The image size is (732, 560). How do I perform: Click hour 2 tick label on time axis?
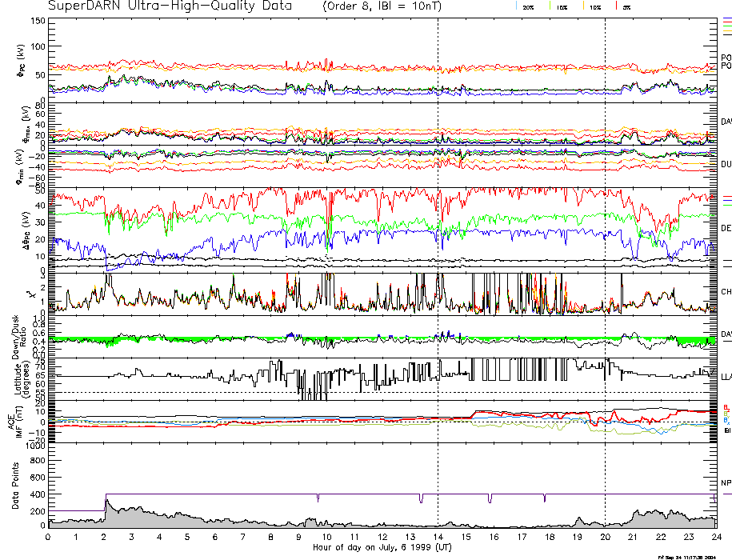pyautogui.click(x=104, y=537)
